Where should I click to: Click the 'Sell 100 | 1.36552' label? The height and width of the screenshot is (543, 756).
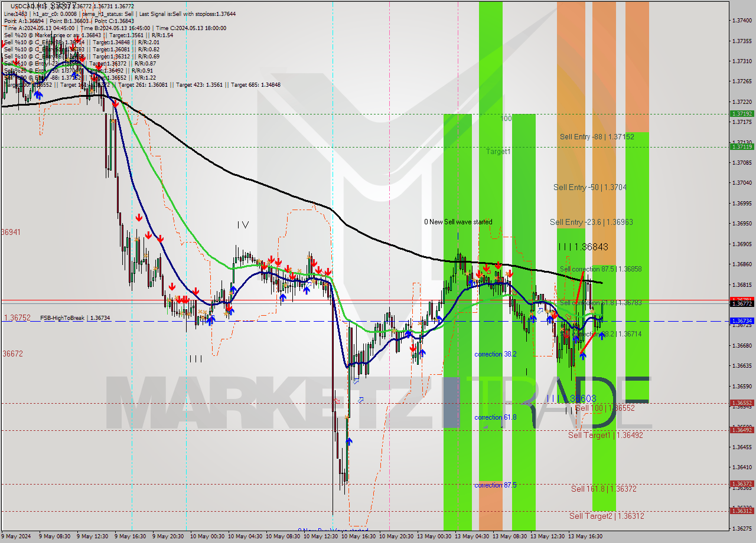pos(605,408)
